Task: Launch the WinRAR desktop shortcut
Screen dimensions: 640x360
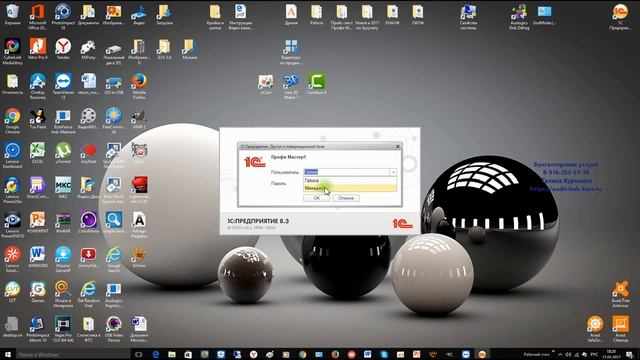Action: click(x=63, y=222)
